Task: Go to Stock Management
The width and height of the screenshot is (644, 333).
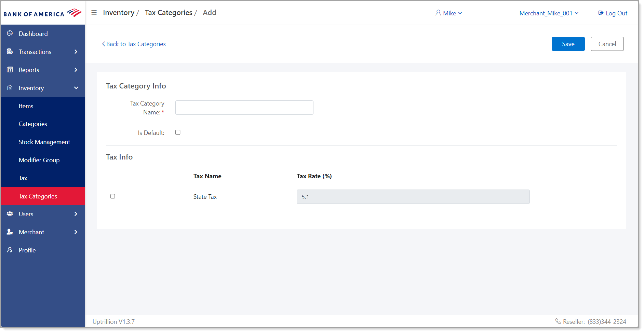Action: pos(43,142)
